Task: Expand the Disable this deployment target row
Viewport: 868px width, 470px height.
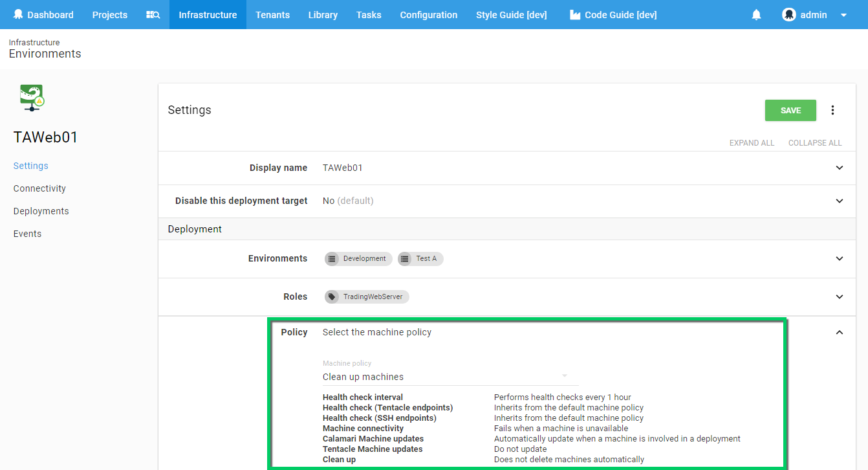Action: [x=839, y=201]
